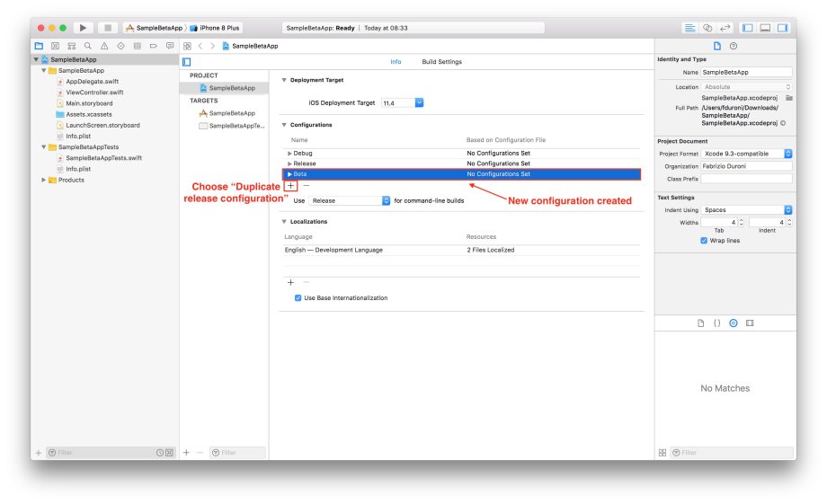Image resolution: width=827 pixels, height=504 pixels.
Task: Open the Source Control navigator icon
Action: 55,46
